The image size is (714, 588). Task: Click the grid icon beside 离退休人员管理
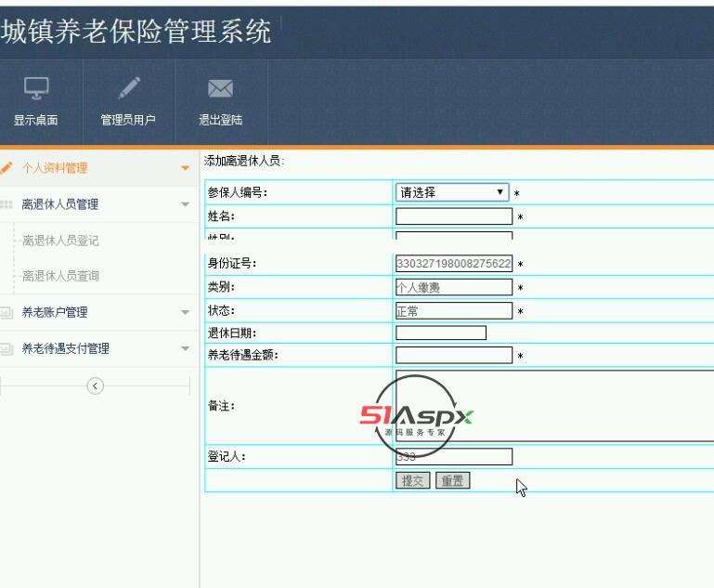tap(6, 204)
